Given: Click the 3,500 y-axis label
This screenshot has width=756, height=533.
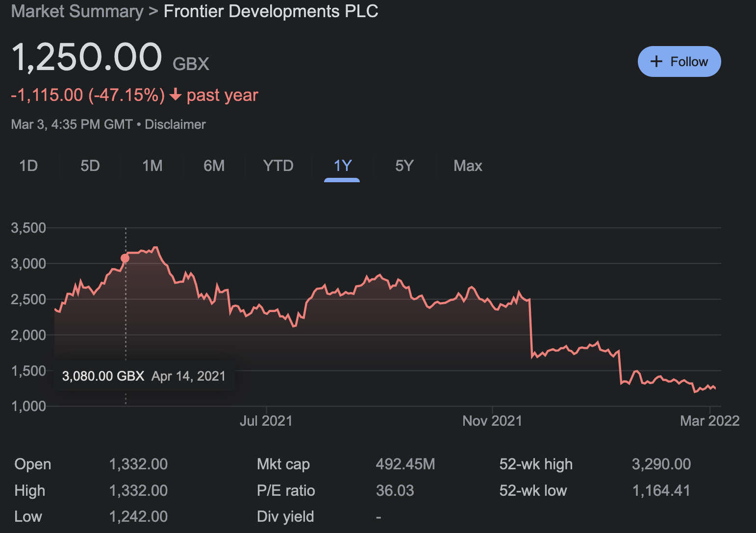Looking at the screenshot, I should [28, 228].
